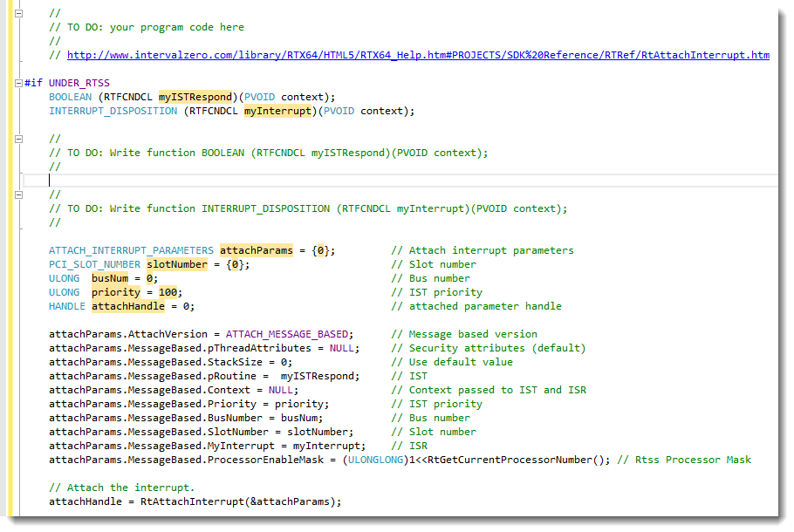
Task: Click the "// Use default value" comment
Action: (x=452, y=362)
